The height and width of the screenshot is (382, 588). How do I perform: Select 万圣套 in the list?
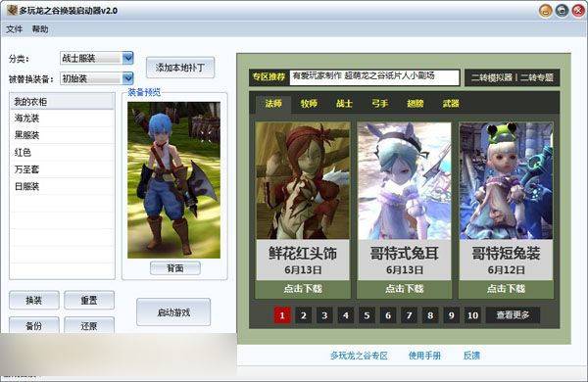[x=63, y=169]
